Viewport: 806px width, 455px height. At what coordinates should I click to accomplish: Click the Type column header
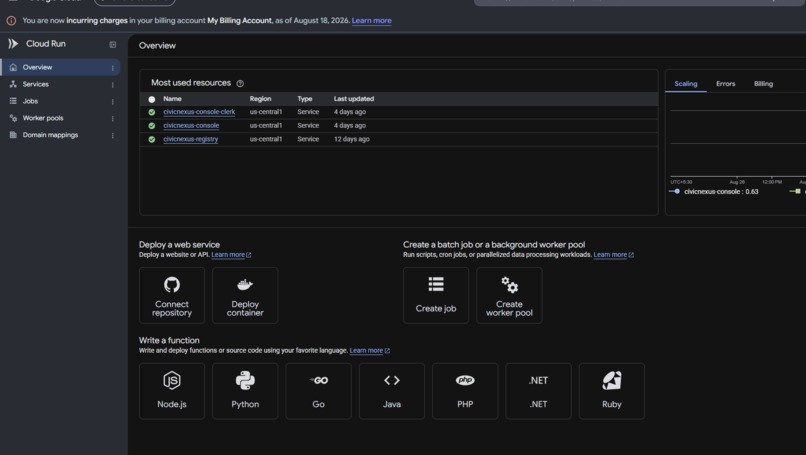point(305,99)
